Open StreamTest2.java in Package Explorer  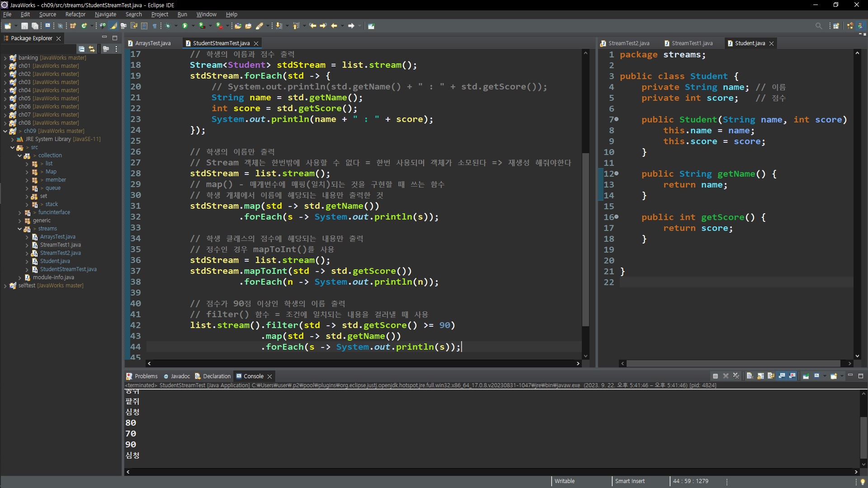[x=60, y=253]
